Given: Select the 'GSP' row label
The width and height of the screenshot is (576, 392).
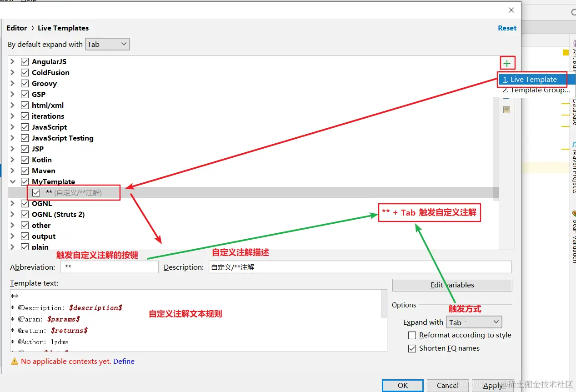Looking at the screenshot, I should tap(39, 94).
